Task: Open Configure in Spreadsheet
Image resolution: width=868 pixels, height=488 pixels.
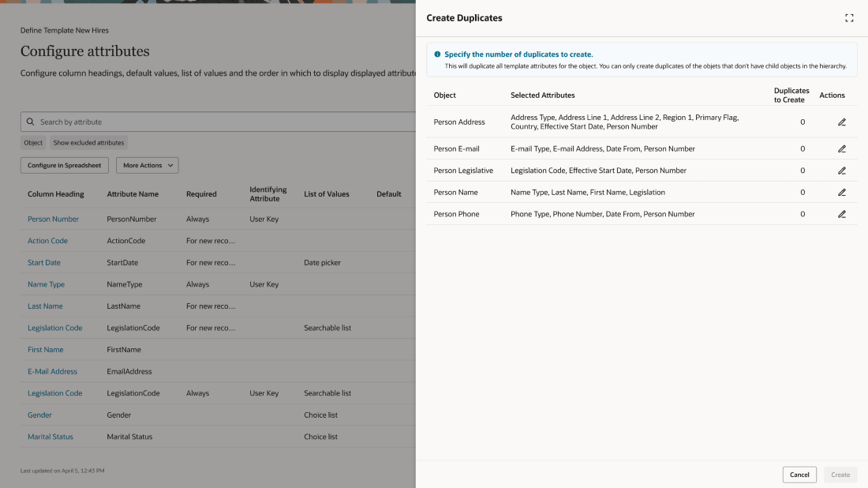Action: pos(65,165)
